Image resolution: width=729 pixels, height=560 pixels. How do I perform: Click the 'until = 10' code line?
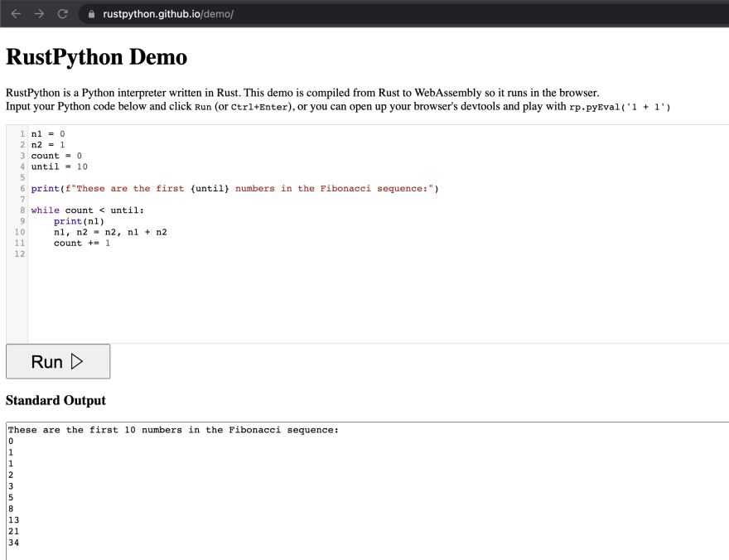click(x=59, y=167)
